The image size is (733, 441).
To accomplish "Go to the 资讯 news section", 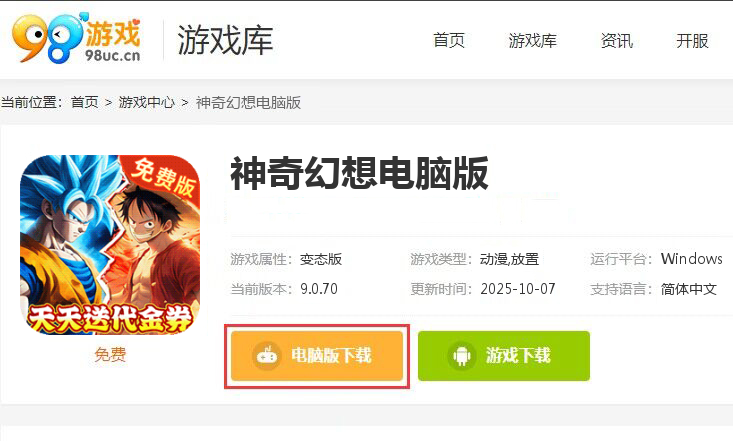I will tap(617, 41).
